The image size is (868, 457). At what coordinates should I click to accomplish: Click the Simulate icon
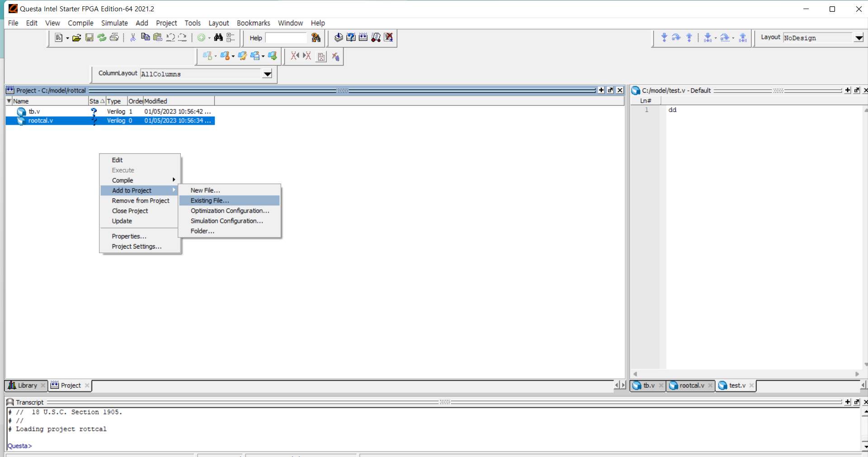(376, 38)
